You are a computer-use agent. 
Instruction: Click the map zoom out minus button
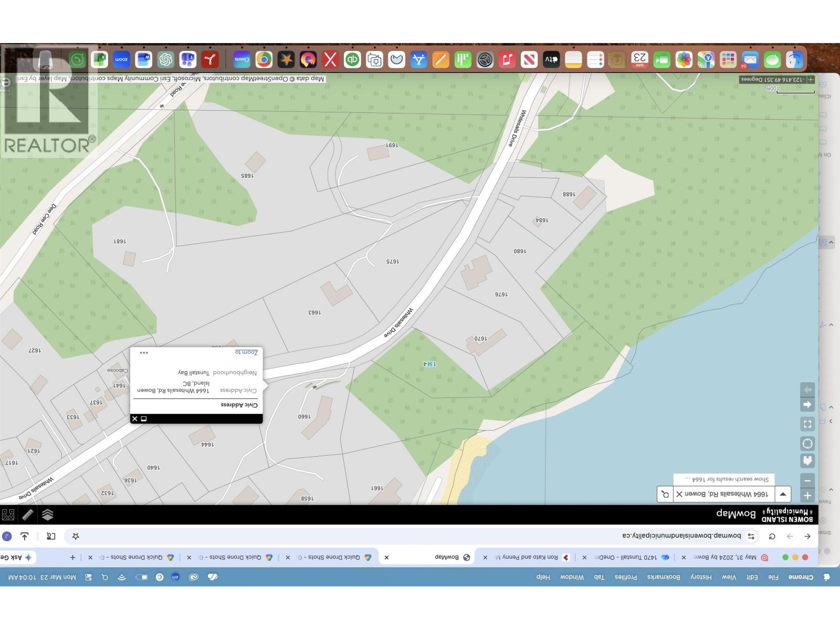point(807,480)
